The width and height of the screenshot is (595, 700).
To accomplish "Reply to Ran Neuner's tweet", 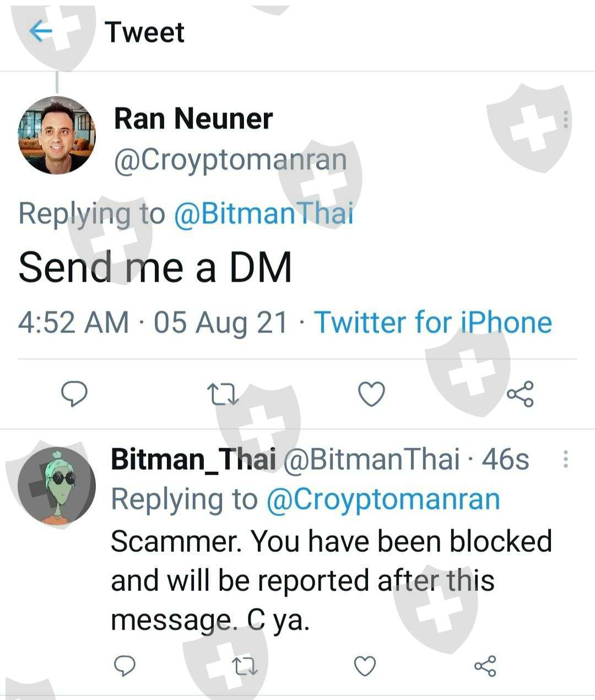I will (x=74, y=394).
